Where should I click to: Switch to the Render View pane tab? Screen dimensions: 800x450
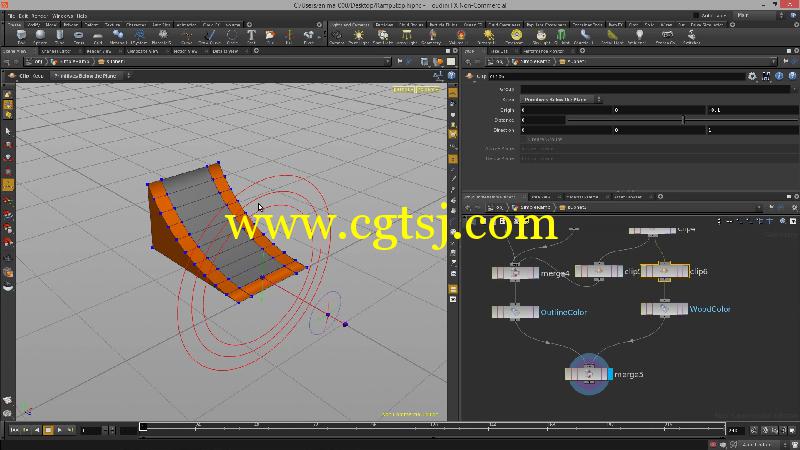[x=98, y=51]
